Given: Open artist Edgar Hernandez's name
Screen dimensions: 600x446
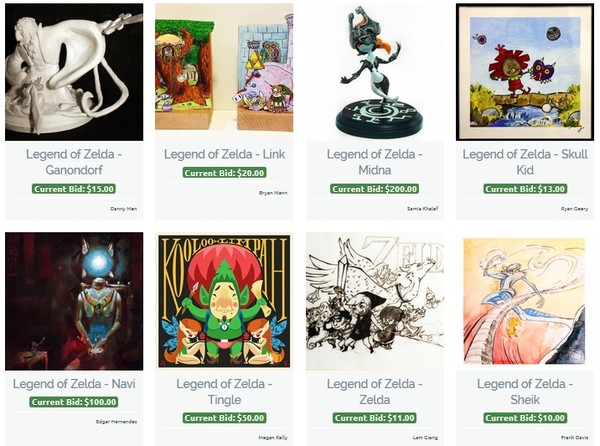Looking at the screenshot, I should [x=116, y=422].
